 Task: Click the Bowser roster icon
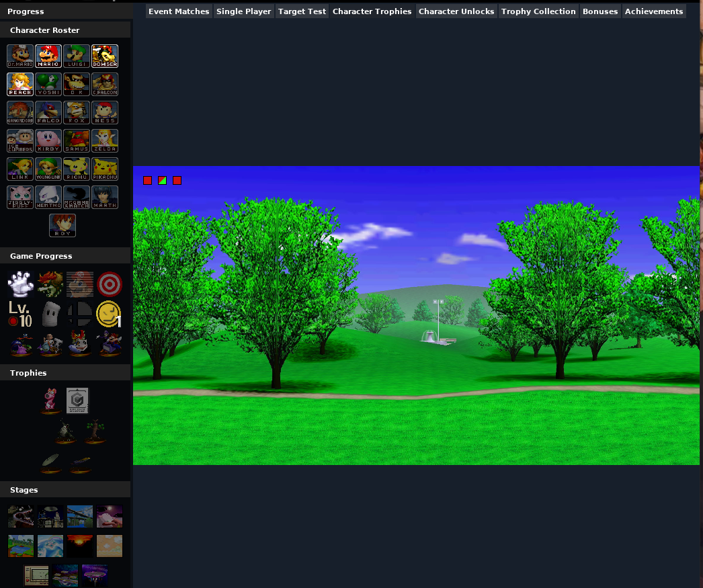coord(105,56)
